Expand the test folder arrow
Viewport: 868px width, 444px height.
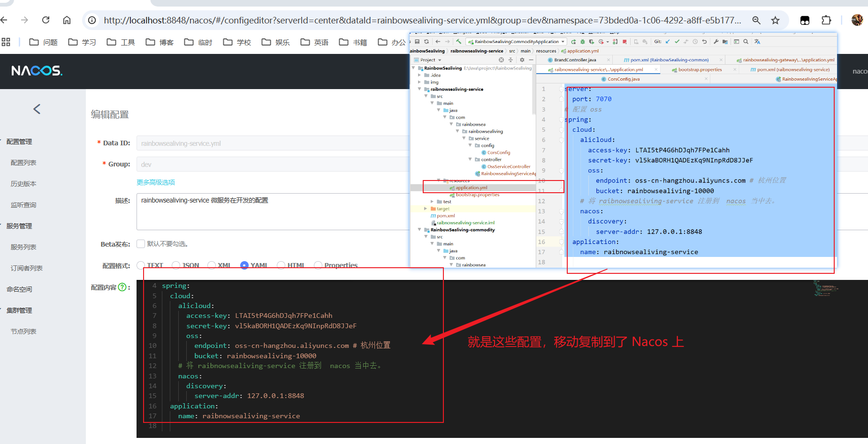click(x=432, y=202)
